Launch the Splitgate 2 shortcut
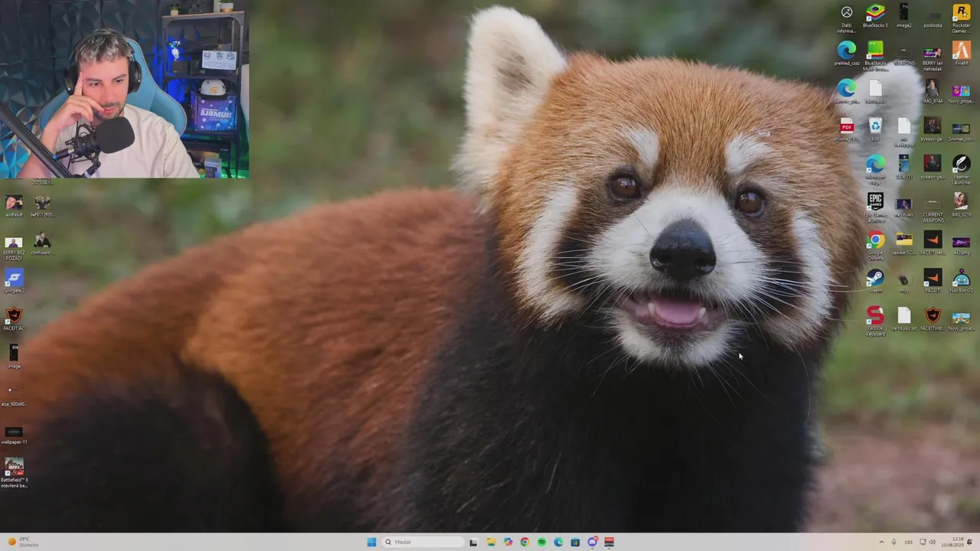 pyautogui.click(x=14, y=280)
